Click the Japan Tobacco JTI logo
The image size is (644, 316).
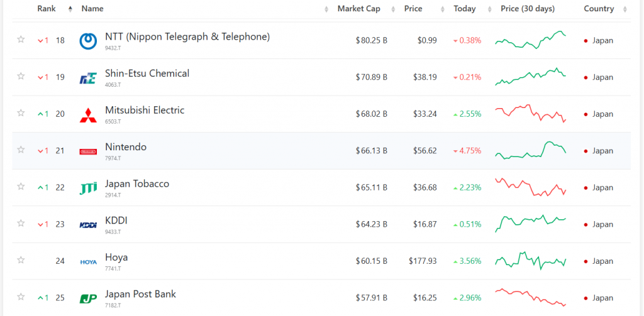coord(88,188)
